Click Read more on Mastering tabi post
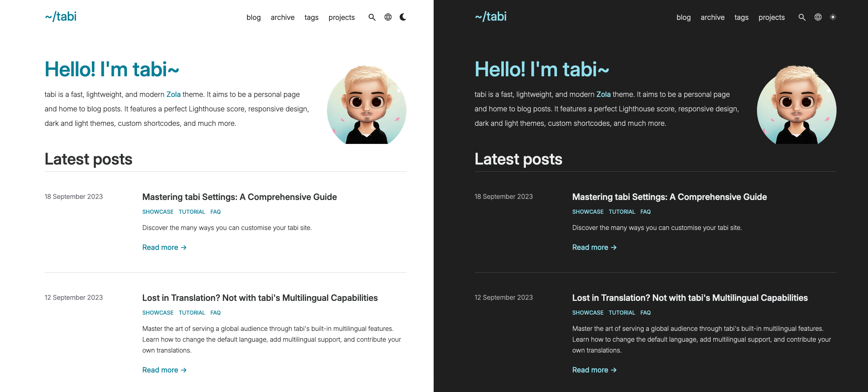The height and width of the screenshot is (392, 868). 165,247
